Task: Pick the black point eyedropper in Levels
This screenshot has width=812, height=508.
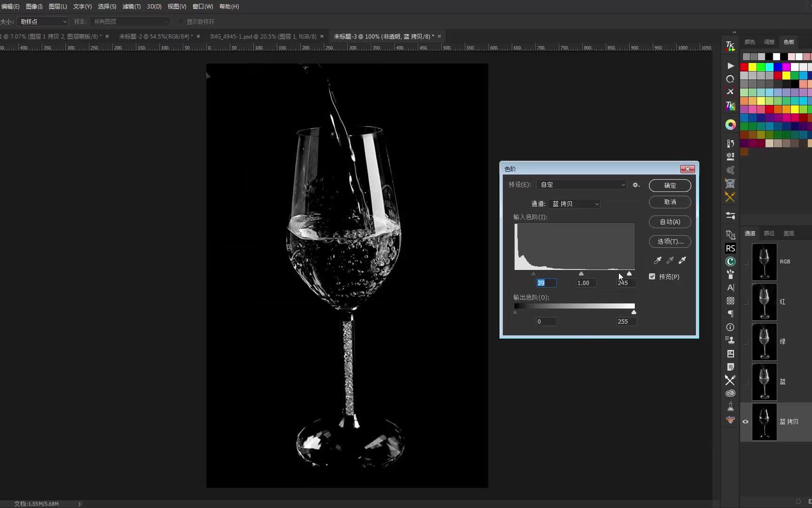Action: pos(658,260)
